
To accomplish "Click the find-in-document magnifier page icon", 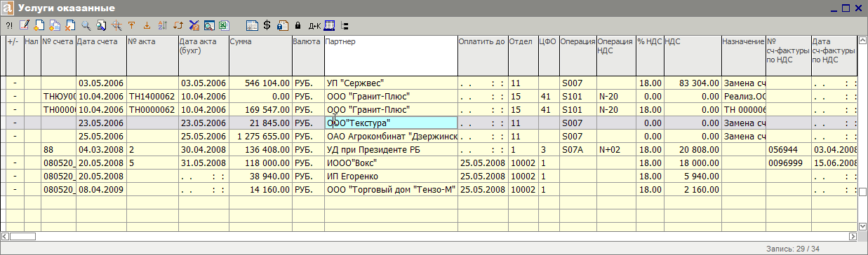I will pyautogui.click(x=101, y=25).
